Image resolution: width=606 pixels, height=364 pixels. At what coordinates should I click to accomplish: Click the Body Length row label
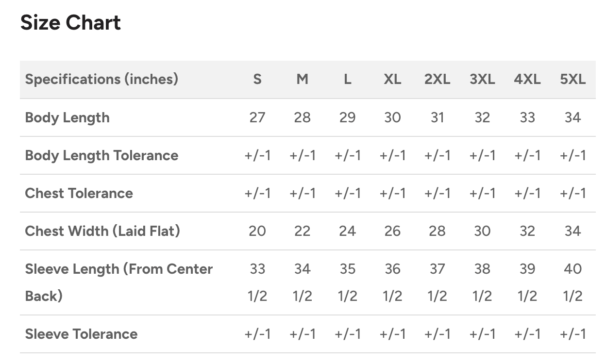pos(67,117)
